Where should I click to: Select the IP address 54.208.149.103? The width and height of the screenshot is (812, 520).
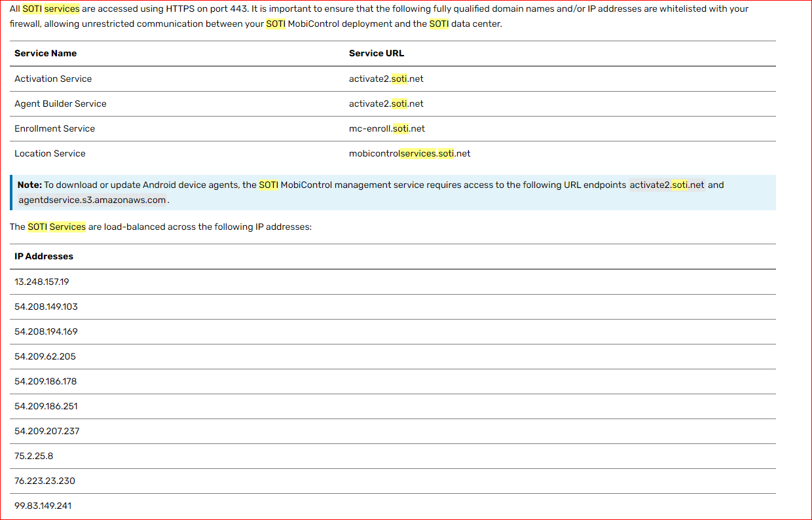46,306
